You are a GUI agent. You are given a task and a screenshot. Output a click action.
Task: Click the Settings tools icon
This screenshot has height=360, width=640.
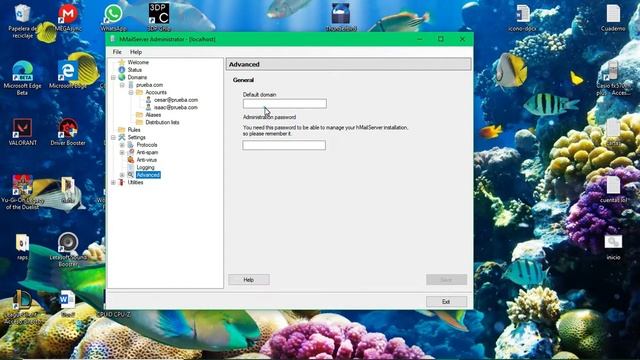122,137
